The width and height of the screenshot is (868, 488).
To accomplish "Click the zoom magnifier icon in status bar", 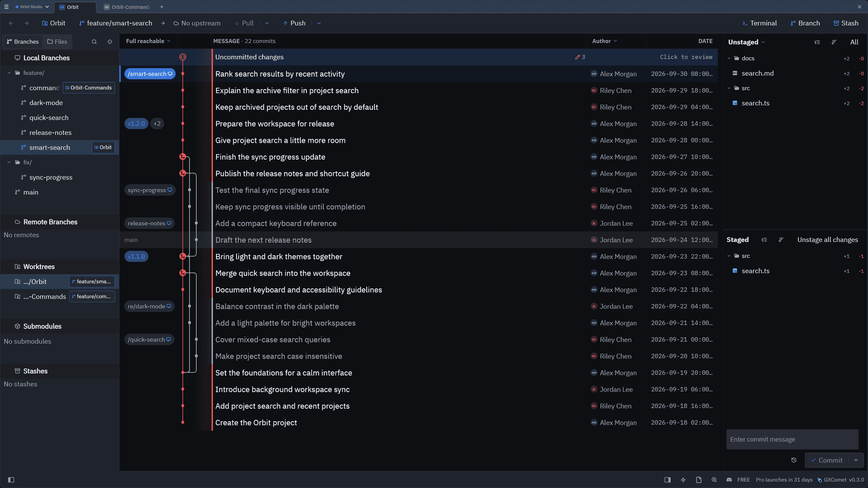I will coord(714,480).
